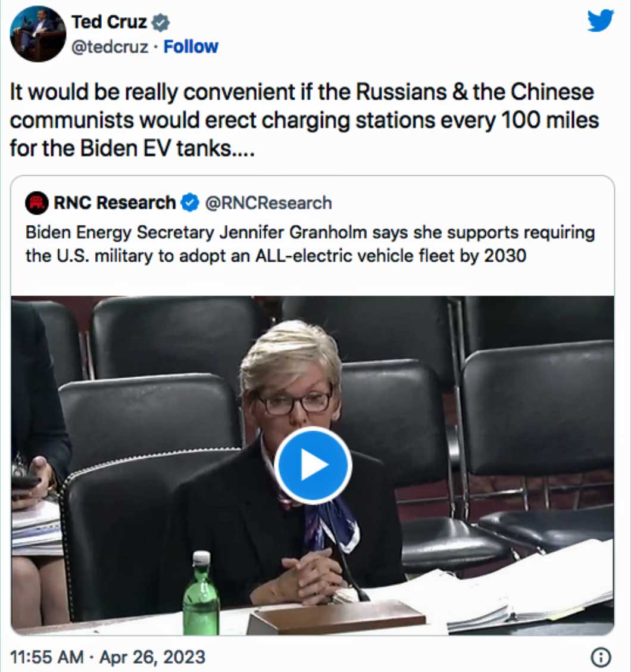631x672 pixels.
Task: Follow the @tedcruz account
Action: click(x=191, y=46)
